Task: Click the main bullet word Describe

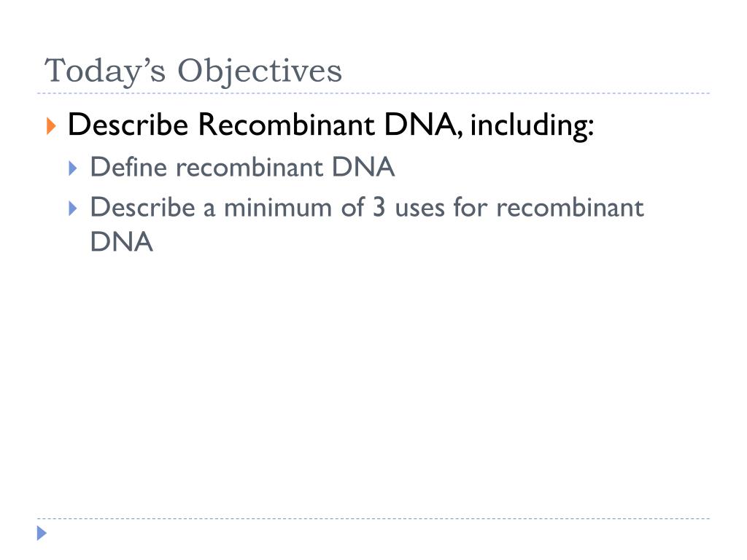Action: click(128, 124)
